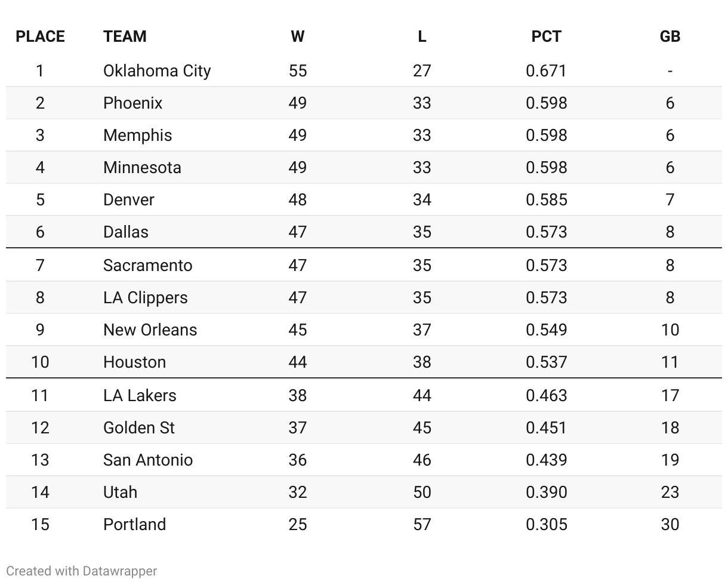Select the Dallas team name

tap(126, 232)
